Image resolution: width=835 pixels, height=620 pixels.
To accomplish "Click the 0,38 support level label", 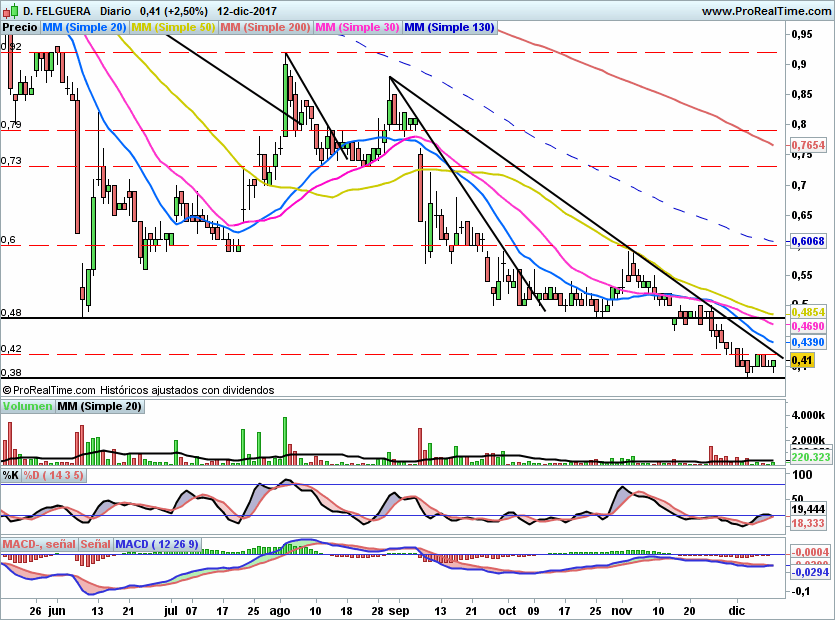I will tap(11, 372).
